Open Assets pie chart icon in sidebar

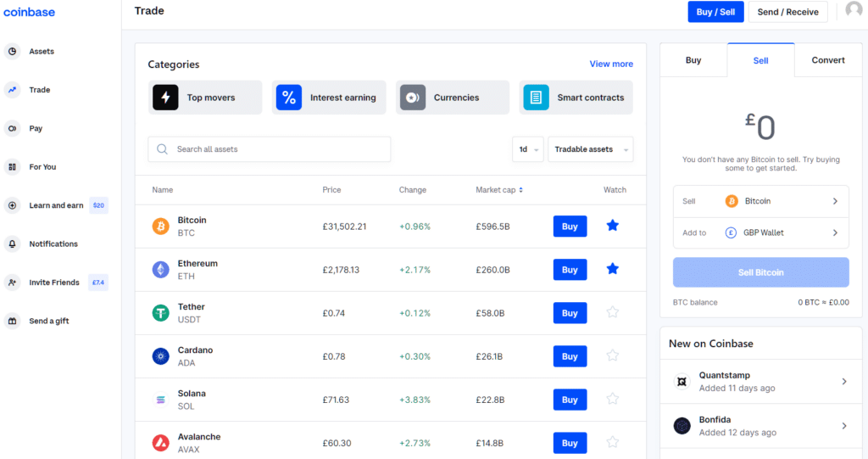click(12, 51)
